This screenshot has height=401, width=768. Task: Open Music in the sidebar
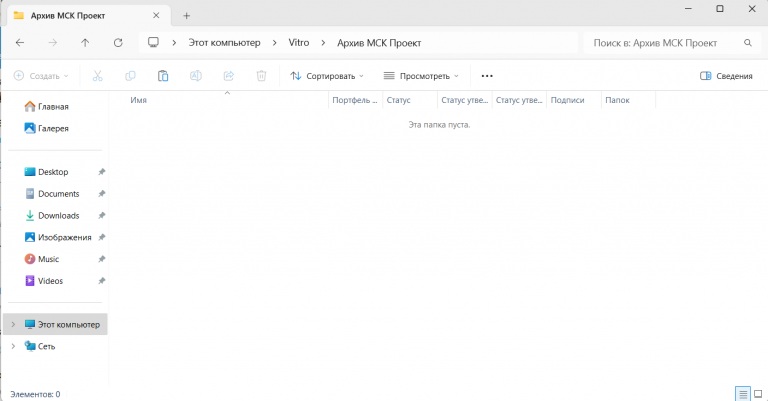click(42, 259)
